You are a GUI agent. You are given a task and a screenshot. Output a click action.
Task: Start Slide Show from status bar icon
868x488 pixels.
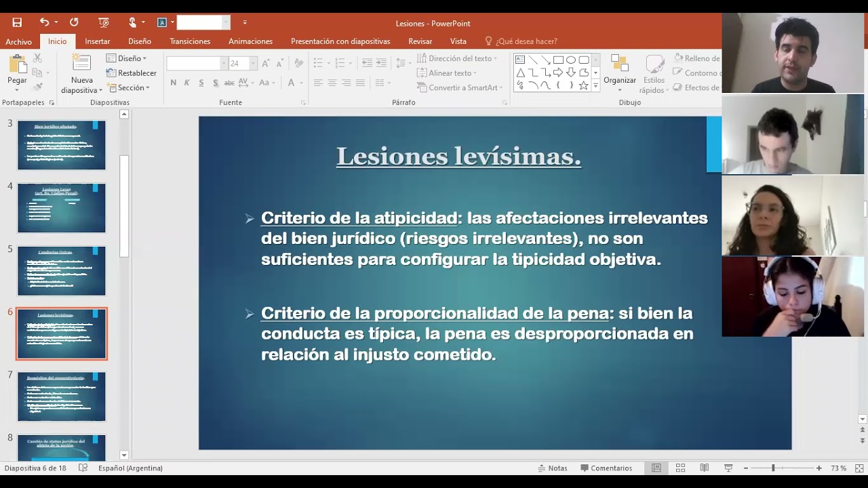[728, 468]
